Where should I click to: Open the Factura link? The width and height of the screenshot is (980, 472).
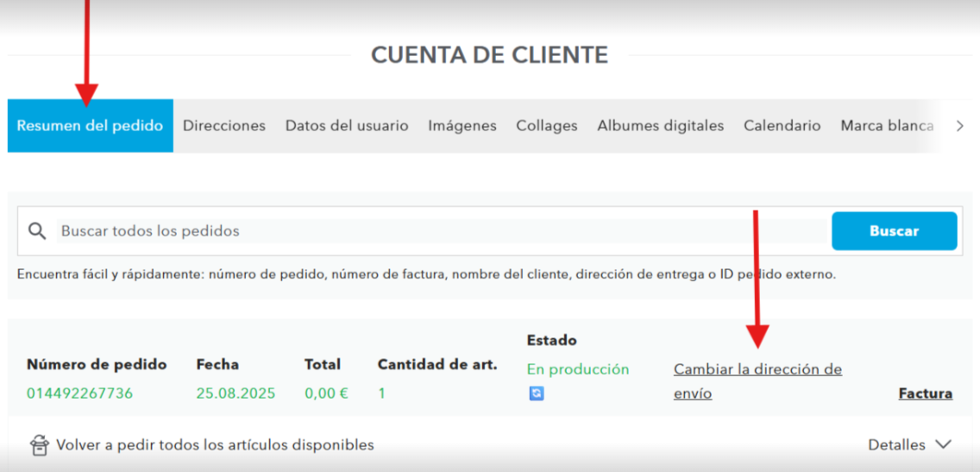coord(926,393)
